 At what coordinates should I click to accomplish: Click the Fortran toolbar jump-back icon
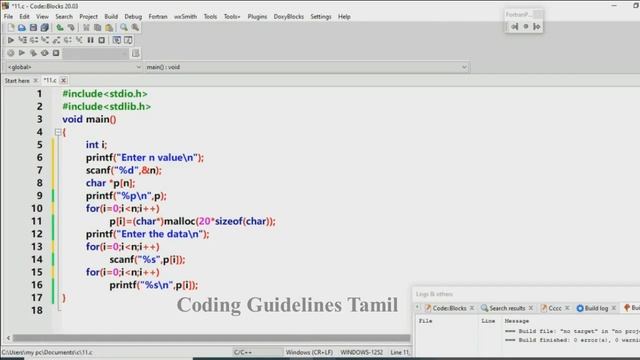tap(515, 27)
